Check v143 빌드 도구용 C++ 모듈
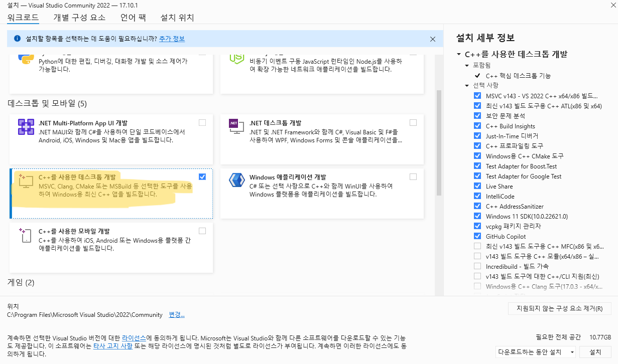 click(477, 256)
